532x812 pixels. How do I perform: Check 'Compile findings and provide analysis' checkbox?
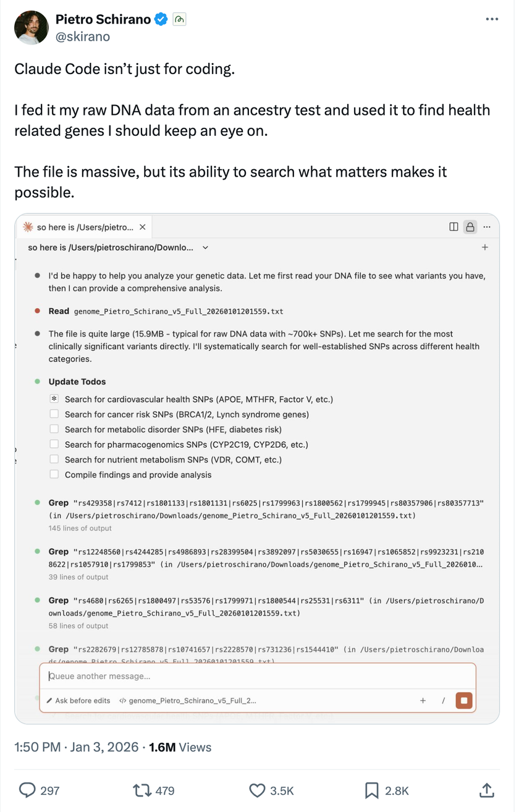tap(54, 475)
